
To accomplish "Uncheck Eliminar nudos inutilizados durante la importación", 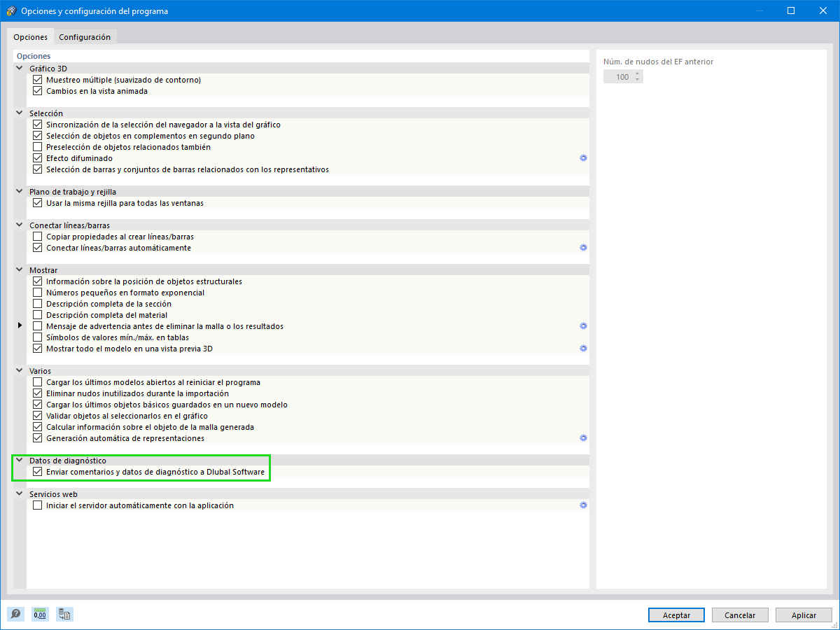I will point(38,393).
